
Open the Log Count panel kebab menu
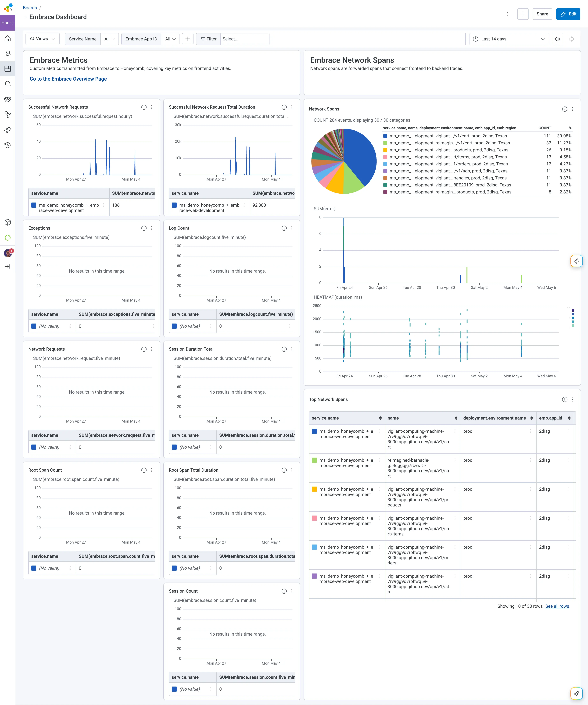point(292,228)
